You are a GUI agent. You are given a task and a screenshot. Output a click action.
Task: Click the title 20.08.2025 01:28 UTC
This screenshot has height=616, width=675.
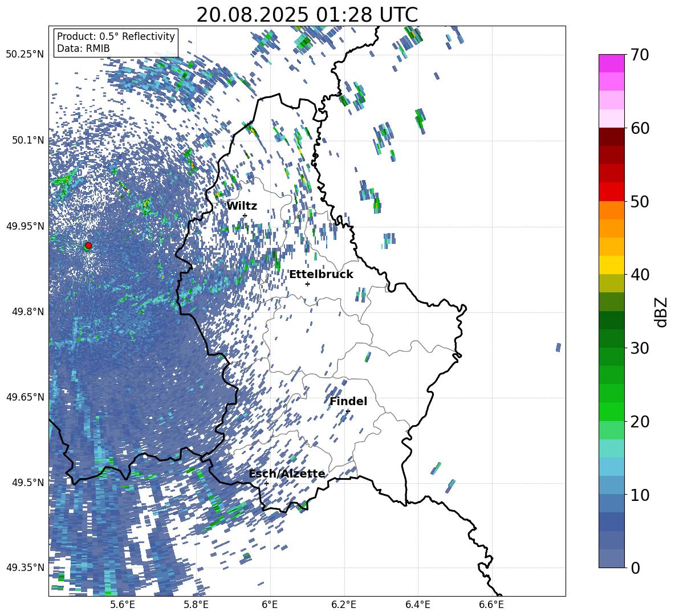click(x=307, y=15)
